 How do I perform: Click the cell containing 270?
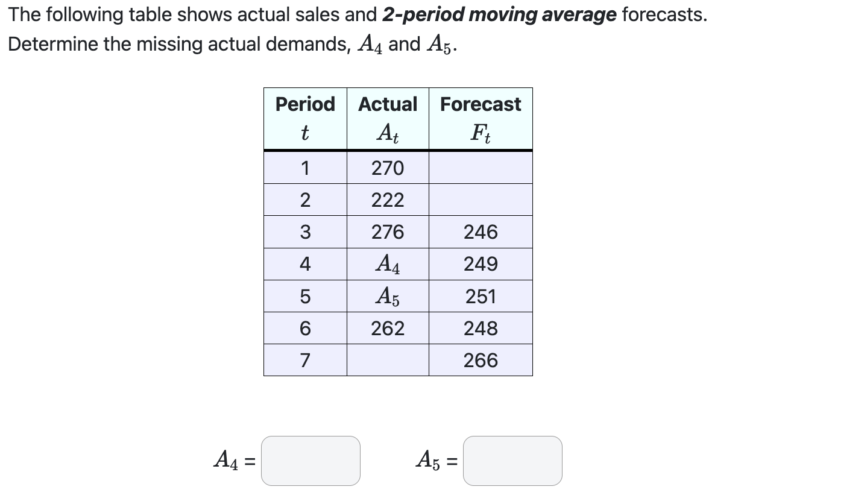pyautogui.click(x=387, y=168)
